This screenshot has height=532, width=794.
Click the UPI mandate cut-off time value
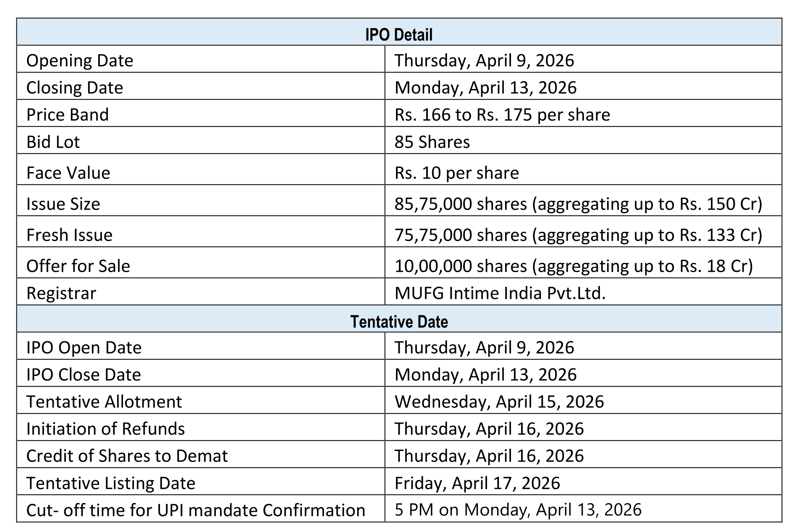[x=518, y=510]
